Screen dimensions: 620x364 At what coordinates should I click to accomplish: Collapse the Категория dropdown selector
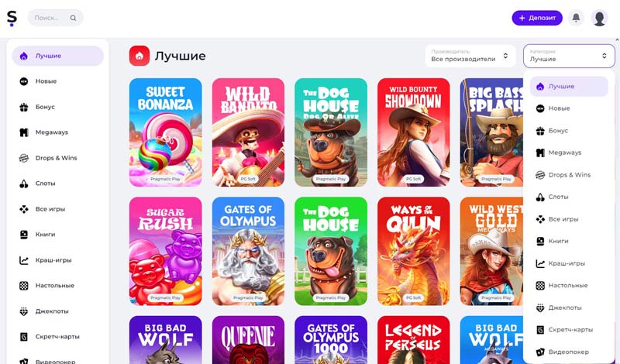pyautogui.click(x=569, y=56)
